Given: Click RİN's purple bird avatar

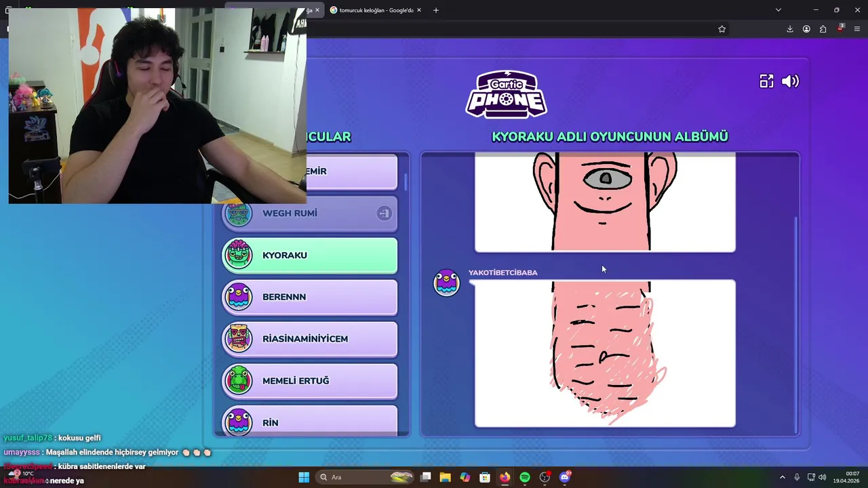Looking at the screenshot, I should [238, 422].
